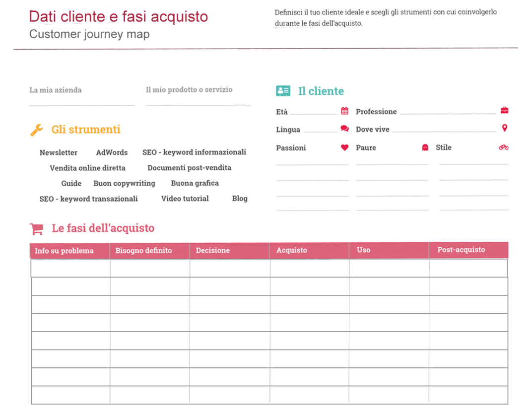Image resolution: width=530 pixels, height=420 pixels.
Task: Click the ghost icon beside Paure
Action: coord(425,147)
